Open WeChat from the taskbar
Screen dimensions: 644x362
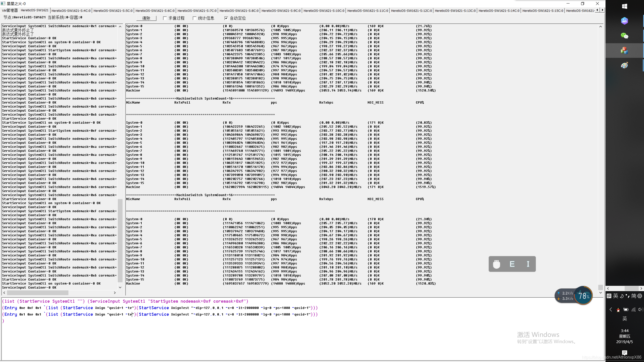pyautogui.click(x=624, y=36)
